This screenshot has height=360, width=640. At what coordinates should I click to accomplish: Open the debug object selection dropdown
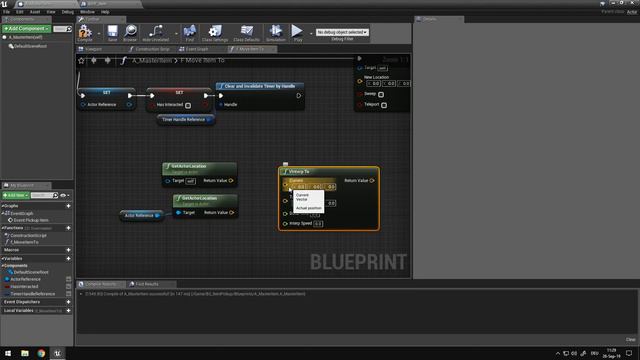click(342, 32)
